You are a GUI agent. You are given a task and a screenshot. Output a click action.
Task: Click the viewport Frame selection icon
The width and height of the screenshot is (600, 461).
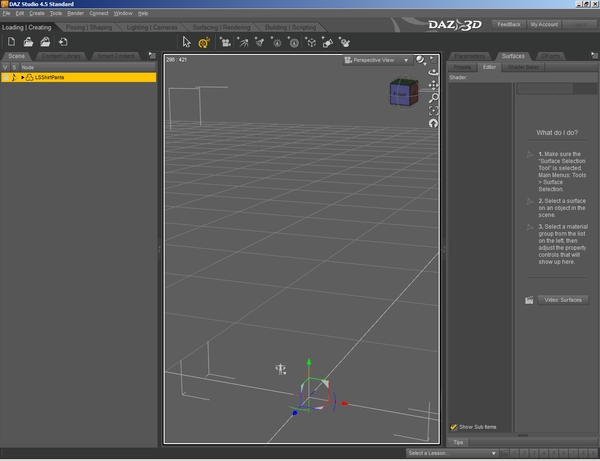pyautogui.click(x=433, y=111)
